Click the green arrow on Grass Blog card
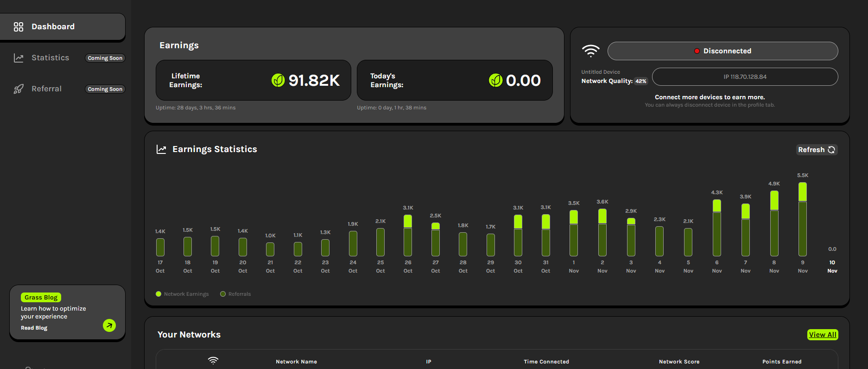The width and height of the screenshot is (868, 369). (109, 325)
